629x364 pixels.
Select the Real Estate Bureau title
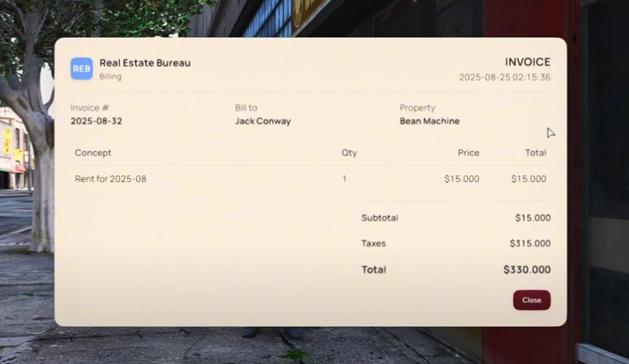coord(144,63)
